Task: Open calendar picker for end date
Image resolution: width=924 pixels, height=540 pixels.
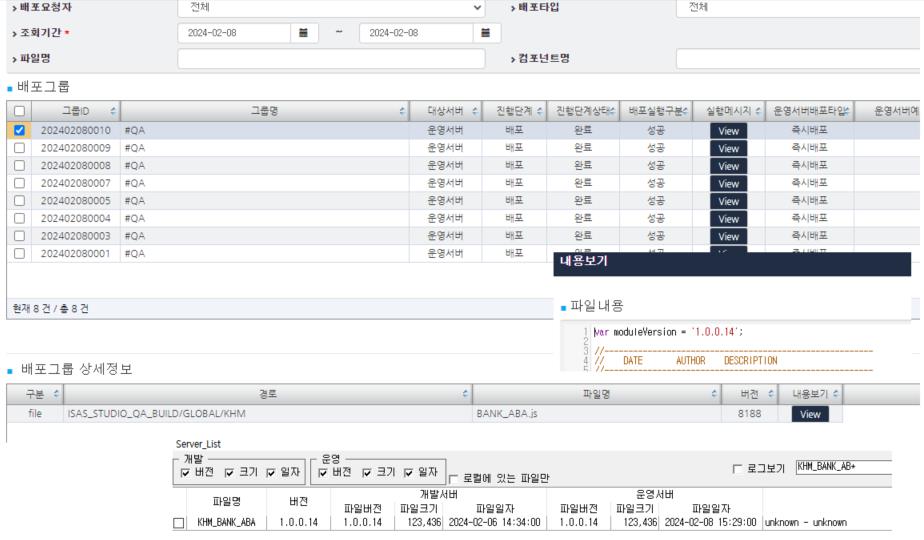Action: click(486, 33)
